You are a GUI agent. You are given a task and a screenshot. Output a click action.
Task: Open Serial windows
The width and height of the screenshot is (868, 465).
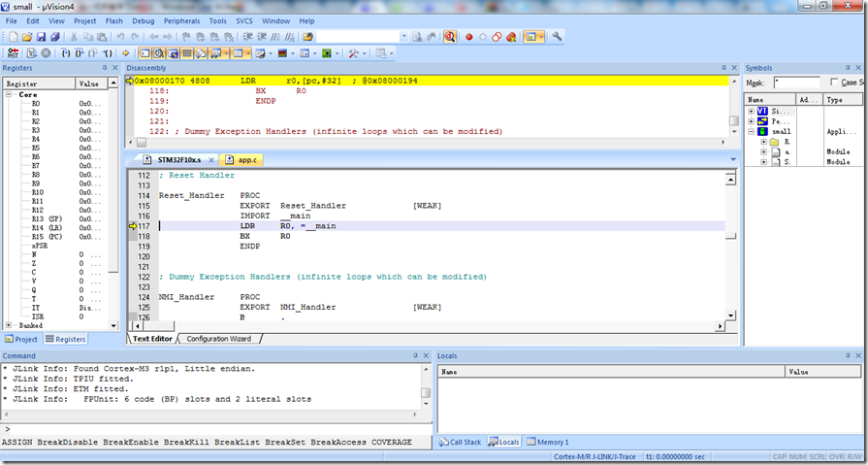[259, 53]
